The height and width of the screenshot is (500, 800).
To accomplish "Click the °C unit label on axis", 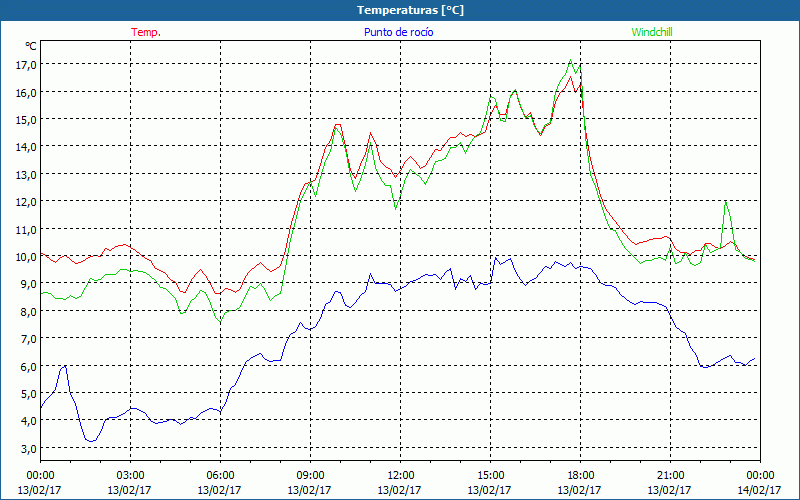I will tap(31, 46).
